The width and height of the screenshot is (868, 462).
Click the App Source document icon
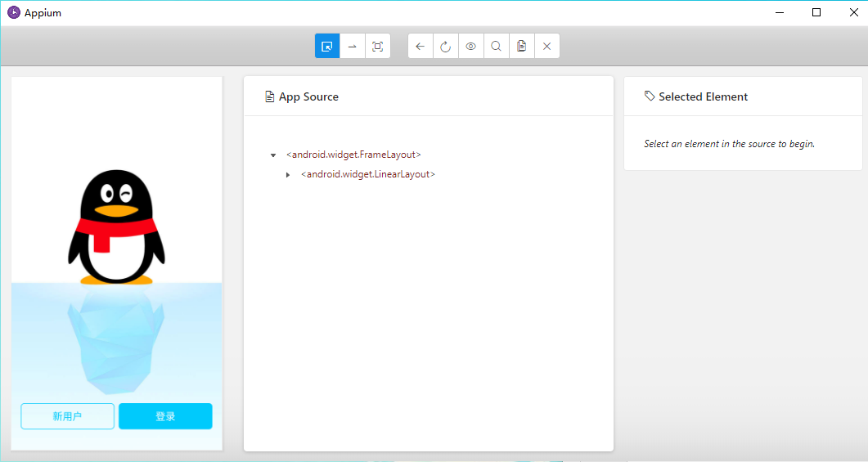pos(270,96)
